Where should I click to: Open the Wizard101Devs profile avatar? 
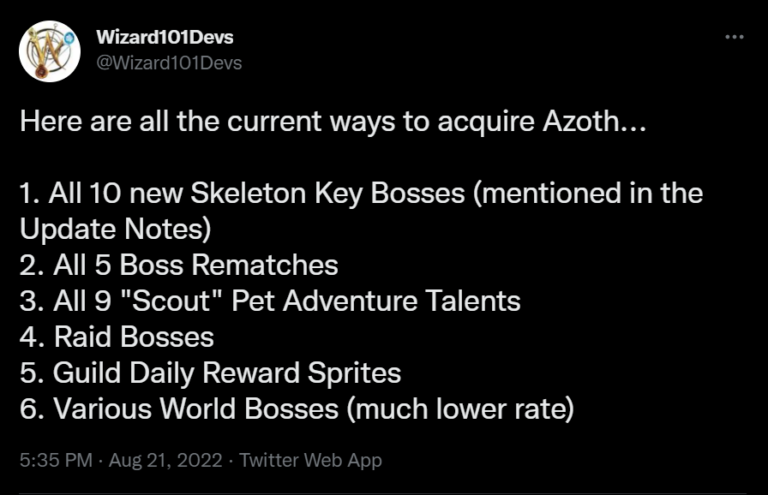(49, 51)
